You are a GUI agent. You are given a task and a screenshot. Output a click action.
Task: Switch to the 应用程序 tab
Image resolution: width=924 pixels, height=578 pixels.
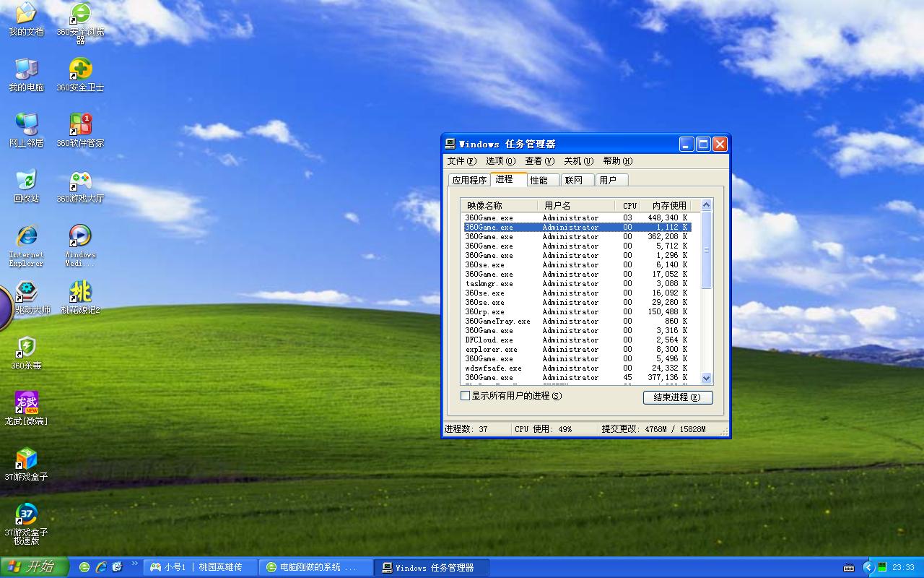[x=469, y=181]
